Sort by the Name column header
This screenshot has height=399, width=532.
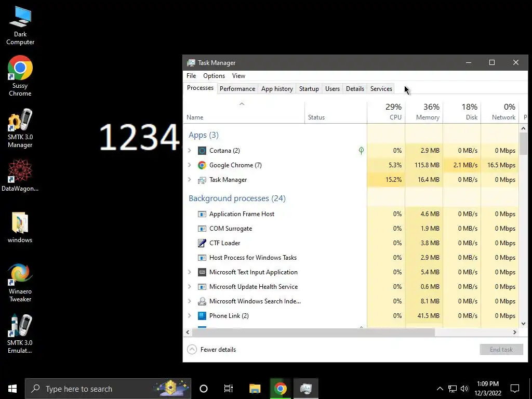[x=244, y=112]
